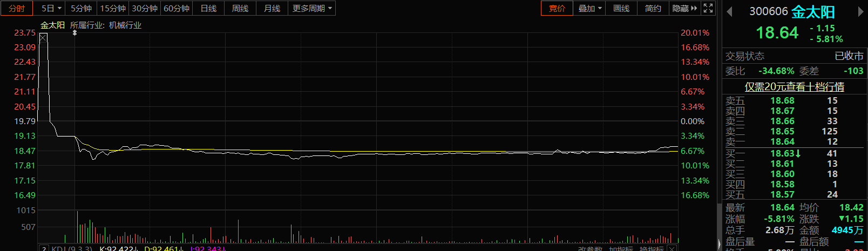Image resolution: width=868 pixels, height=251 pixels.
Task: Select 卖五 price 18.68
Action: point(782,100)
